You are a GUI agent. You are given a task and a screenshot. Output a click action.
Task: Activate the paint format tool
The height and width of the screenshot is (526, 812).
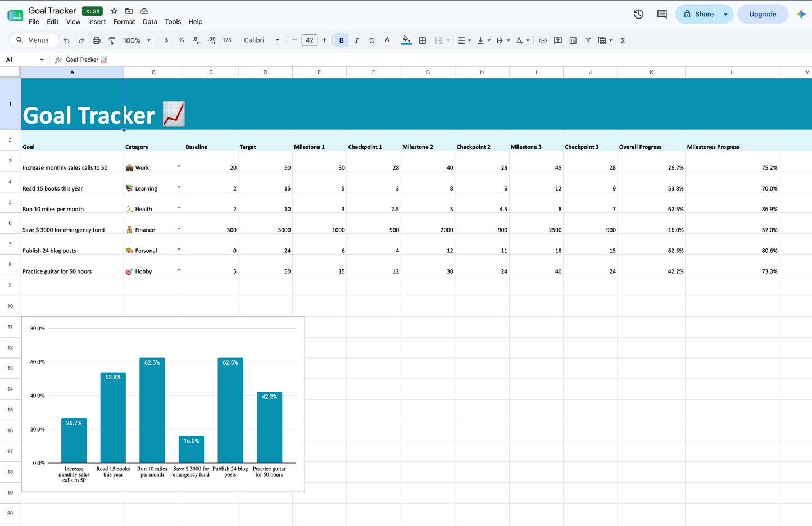[111, 40]
